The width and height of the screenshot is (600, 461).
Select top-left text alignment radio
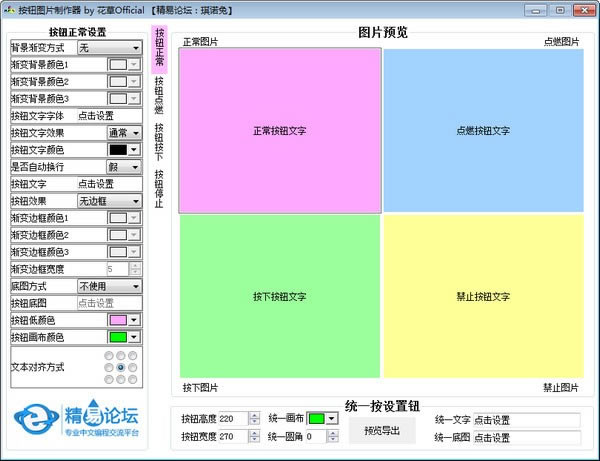[109, 356]
